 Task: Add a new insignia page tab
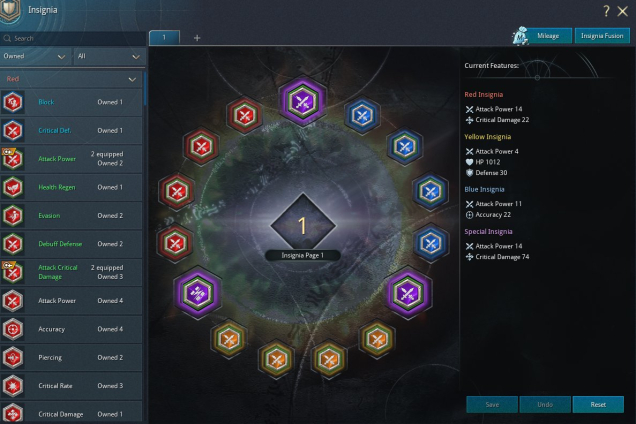click(197, 38)
